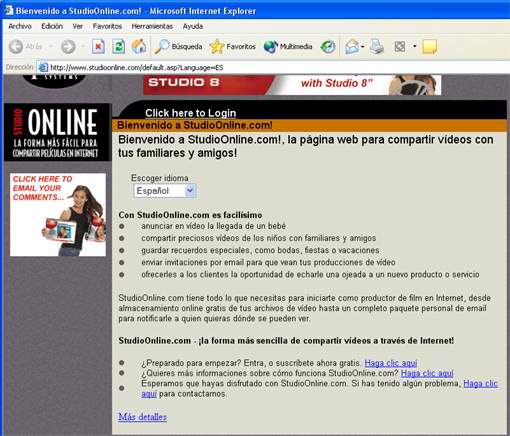Click the History toolbar icon
This screenshot has width=510, height=436.
pyautogui.click(x=328, y=47)
